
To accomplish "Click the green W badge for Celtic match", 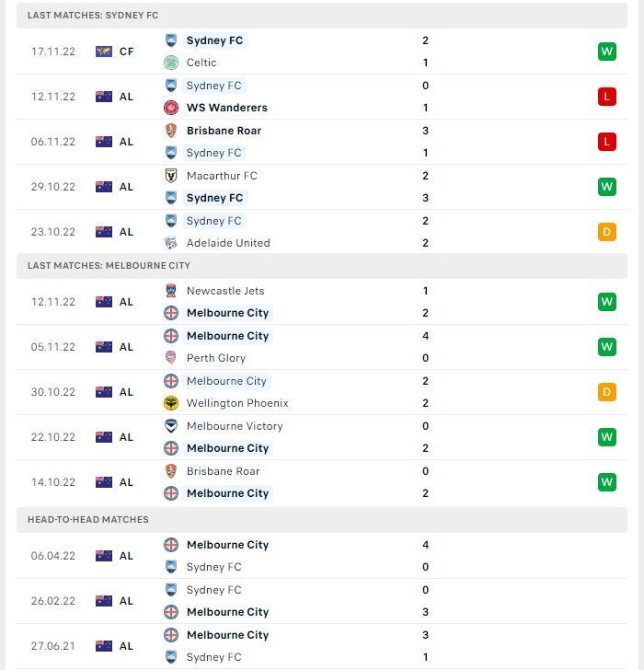I will 607,52.
